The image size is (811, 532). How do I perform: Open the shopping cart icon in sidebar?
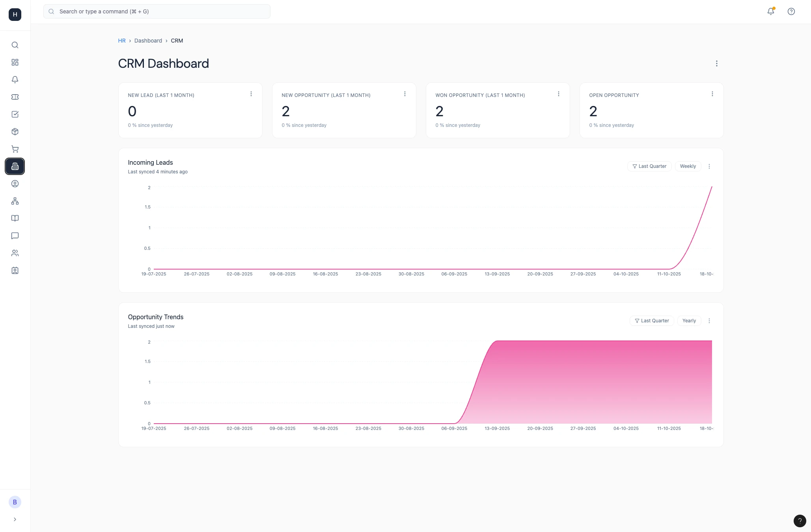pos(15,149)
